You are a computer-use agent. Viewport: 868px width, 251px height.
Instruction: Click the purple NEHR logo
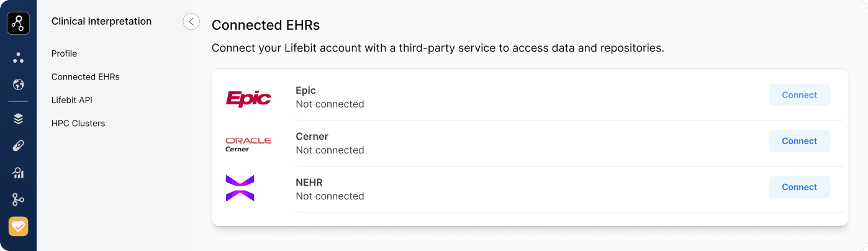click(x=240, y=188)
